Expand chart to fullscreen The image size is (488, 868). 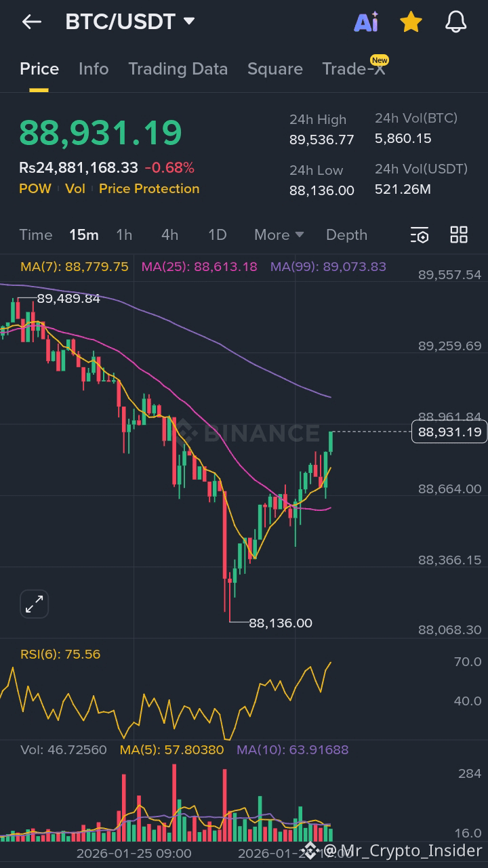34,604
